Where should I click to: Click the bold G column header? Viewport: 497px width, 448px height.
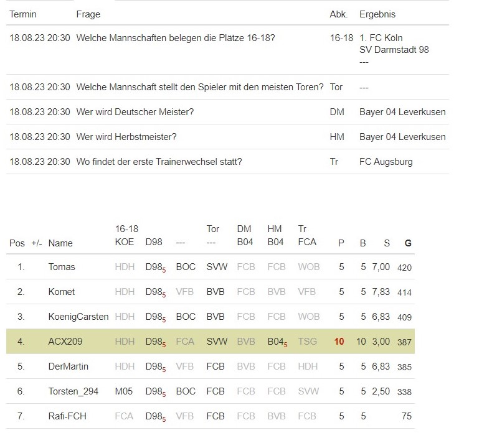[x=408, y=243]
